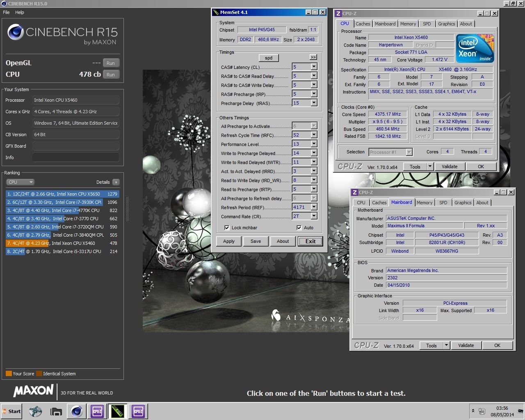Click lower CPU-Z window title icon

coord(355,192)
